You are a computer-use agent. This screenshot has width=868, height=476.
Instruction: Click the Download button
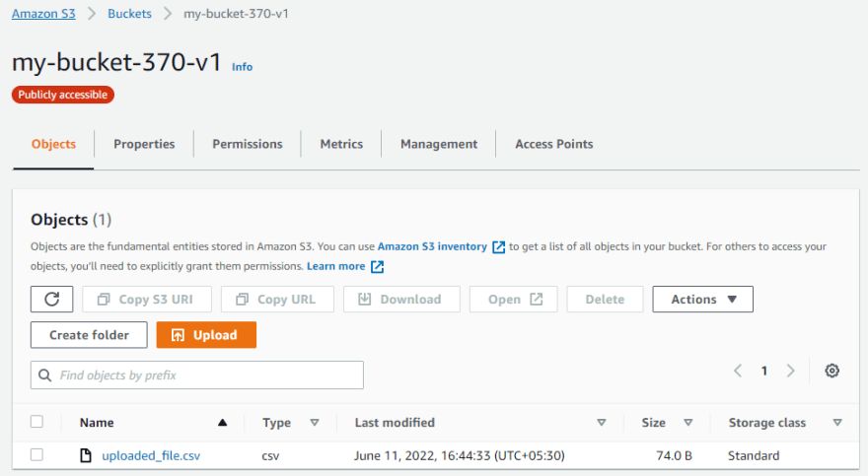(401, 299)
